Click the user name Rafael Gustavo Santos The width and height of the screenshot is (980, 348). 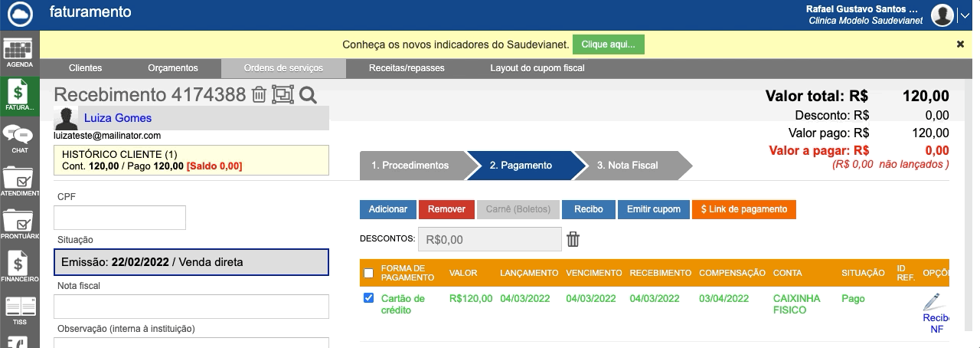point(861,8)
